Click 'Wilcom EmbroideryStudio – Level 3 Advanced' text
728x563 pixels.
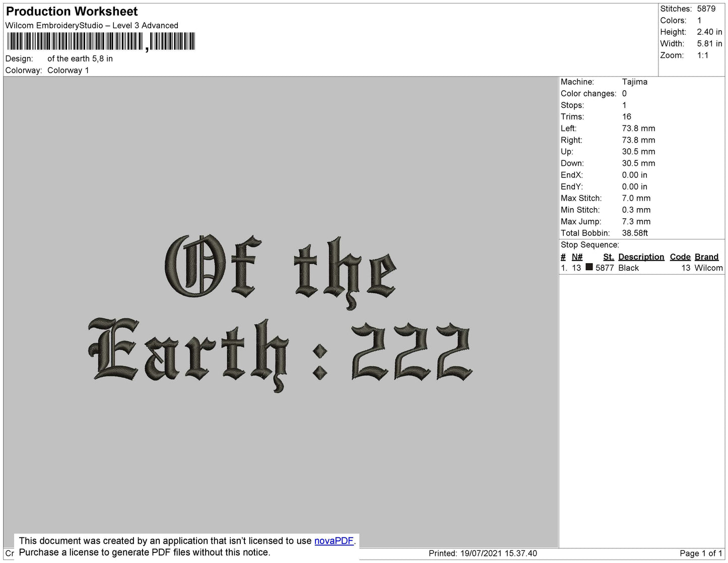pos(92,25)
